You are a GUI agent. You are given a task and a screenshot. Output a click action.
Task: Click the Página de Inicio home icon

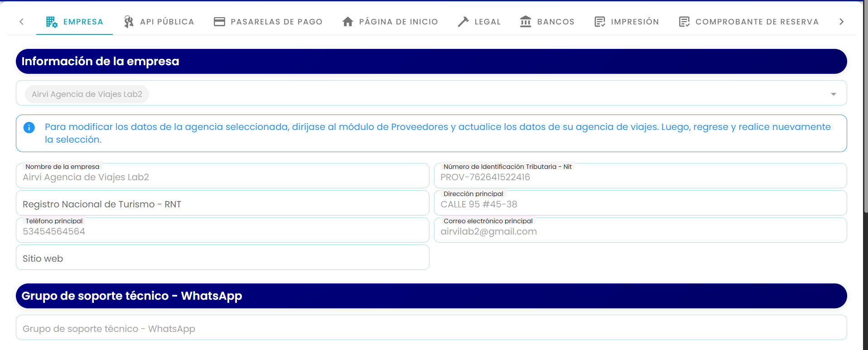coord(348,22)
